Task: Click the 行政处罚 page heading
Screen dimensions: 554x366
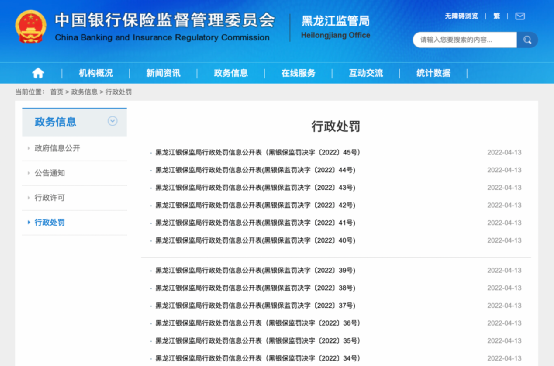Action: pos(336,126)
